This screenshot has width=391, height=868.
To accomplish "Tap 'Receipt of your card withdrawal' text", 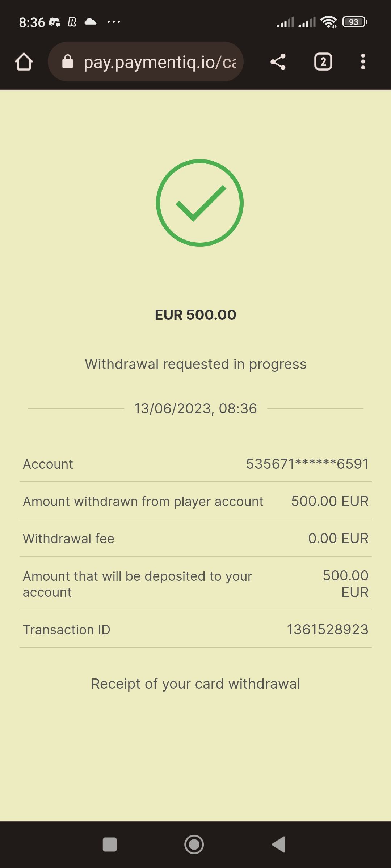I will 195,684.
